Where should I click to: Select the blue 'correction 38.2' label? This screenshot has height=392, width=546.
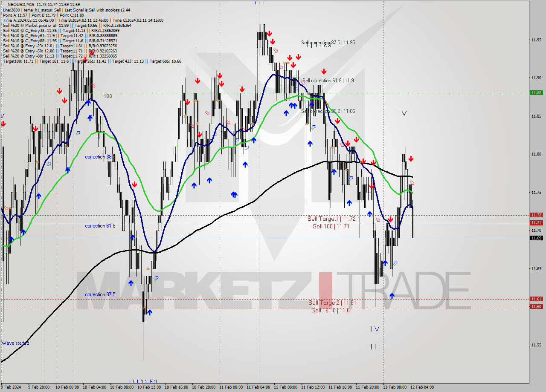100,157
